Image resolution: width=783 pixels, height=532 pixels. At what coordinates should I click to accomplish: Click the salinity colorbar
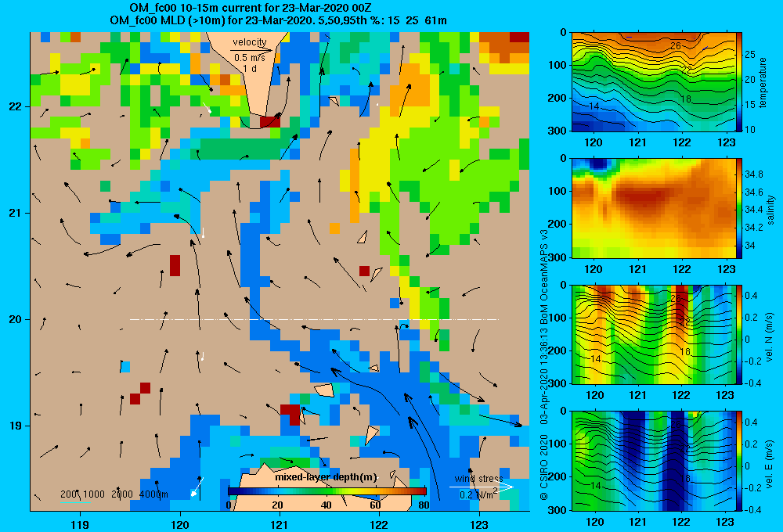pyautogui.click(x=739, y=208)
